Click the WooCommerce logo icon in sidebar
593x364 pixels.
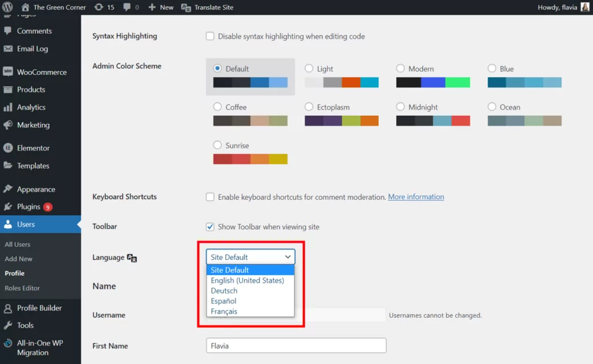pos(8,72)
